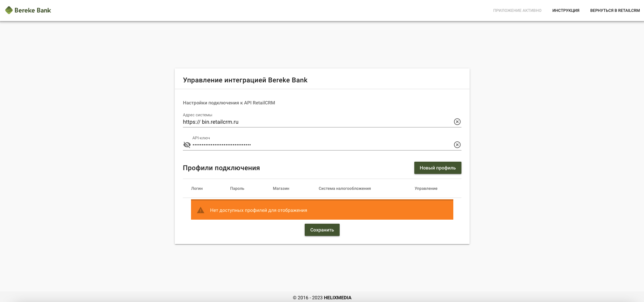Screen dimensions: 644x302
Task: Click the Bereke Bank green diamond logo
Action: coord(9,11)
